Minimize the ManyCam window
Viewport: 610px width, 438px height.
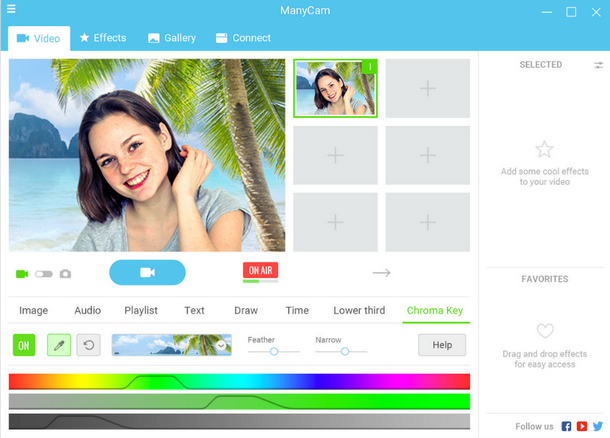tap(547, 12)
